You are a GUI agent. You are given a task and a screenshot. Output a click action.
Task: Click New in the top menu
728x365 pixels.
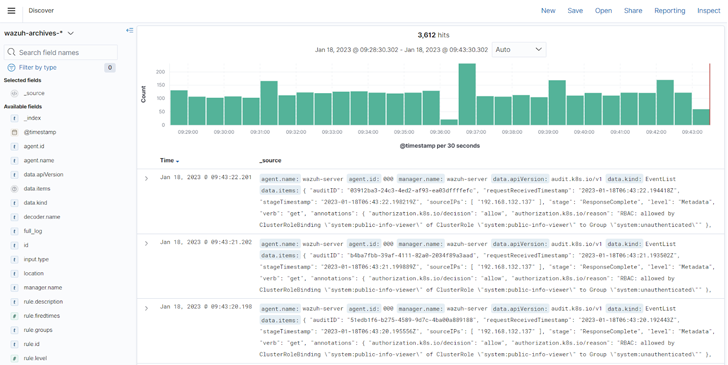[548, 11]
